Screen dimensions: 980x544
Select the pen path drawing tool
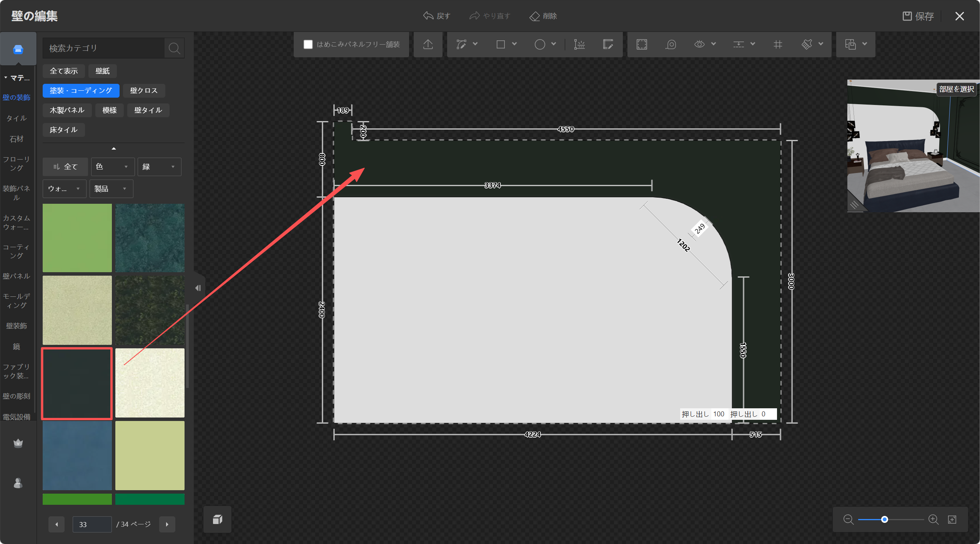coord(461,45)
